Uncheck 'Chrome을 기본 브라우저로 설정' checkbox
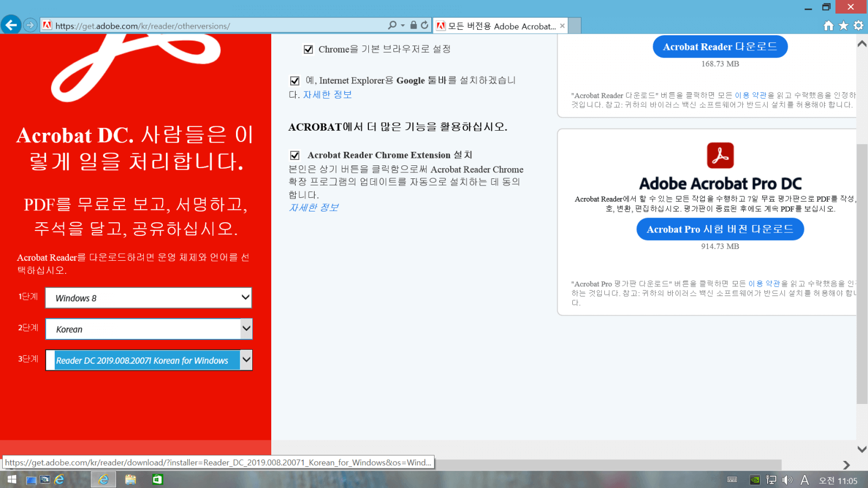868x488 pixels. click(308, 49)
